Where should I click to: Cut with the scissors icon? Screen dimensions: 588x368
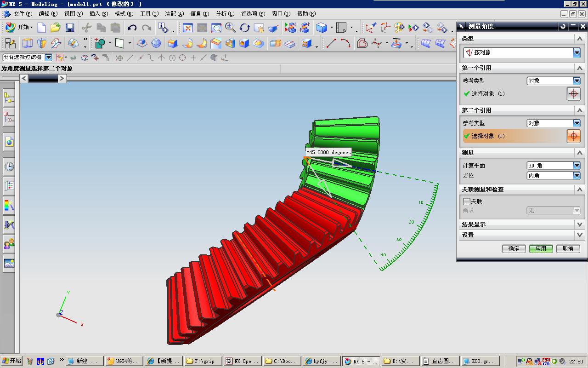86,28
